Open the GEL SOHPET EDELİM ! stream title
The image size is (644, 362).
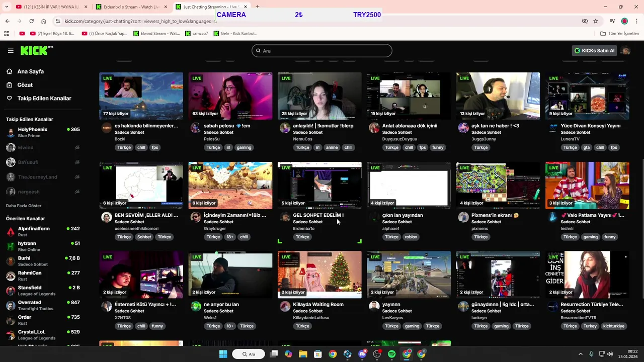pos(318,215)
